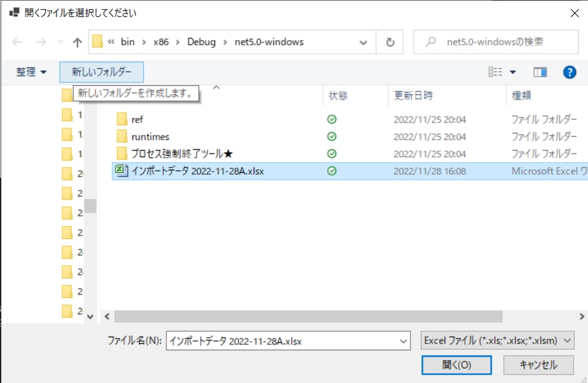588x383 pixels.
Task: Open view options dropdown arrow
Action: pos(513,72)
